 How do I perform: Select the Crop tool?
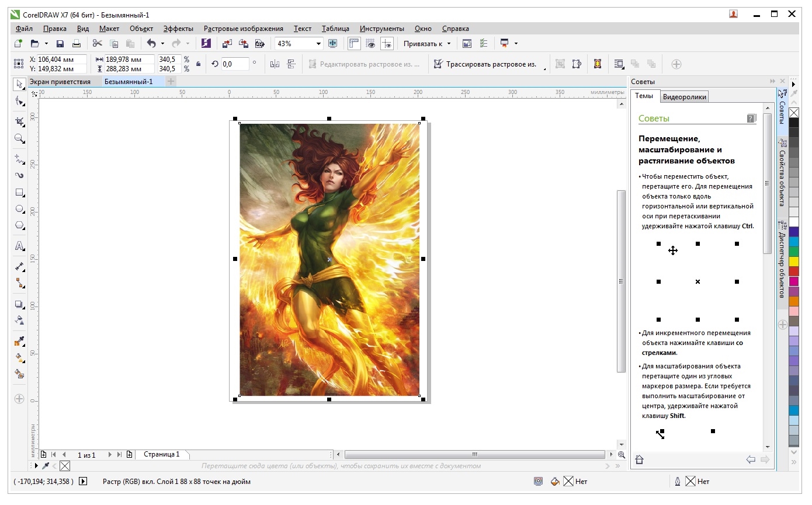(x=19, y=121)
